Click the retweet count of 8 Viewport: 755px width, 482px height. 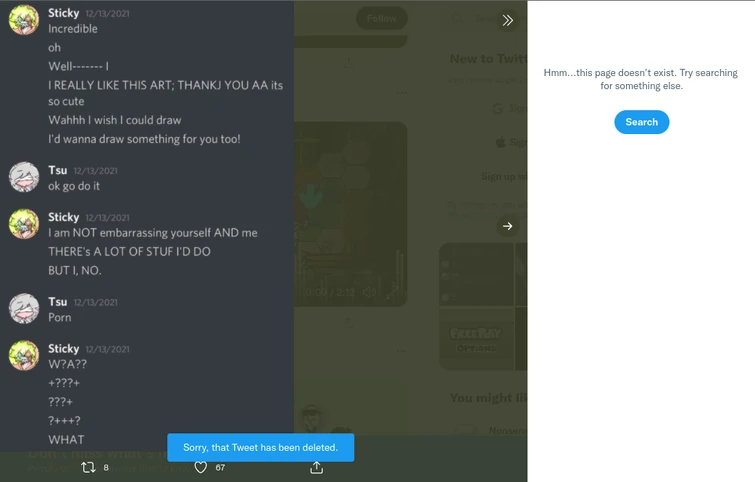(x=106, y=467)
